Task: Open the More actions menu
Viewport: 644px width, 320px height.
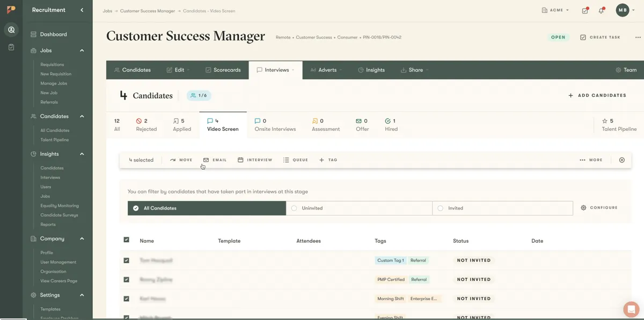Action: tap(590, 159)
